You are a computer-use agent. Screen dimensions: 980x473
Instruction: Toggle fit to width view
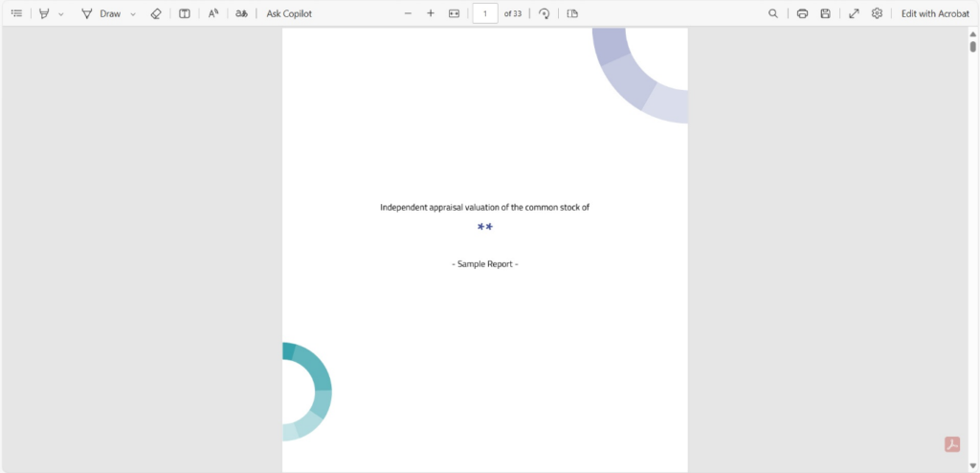point(455,13)
